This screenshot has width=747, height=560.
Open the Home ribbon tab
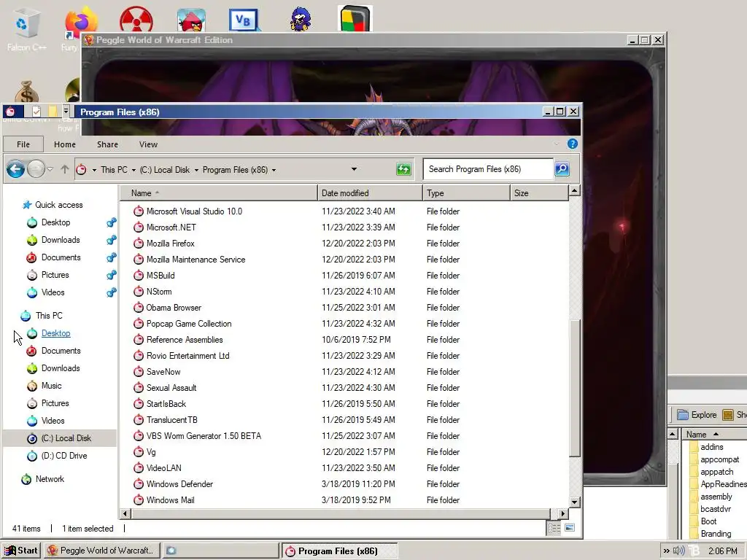[65, 144]
